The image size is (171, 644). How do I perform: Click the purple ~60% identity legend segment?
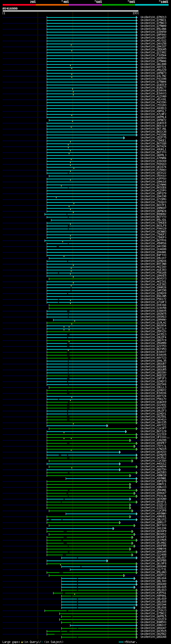point(85,5)
